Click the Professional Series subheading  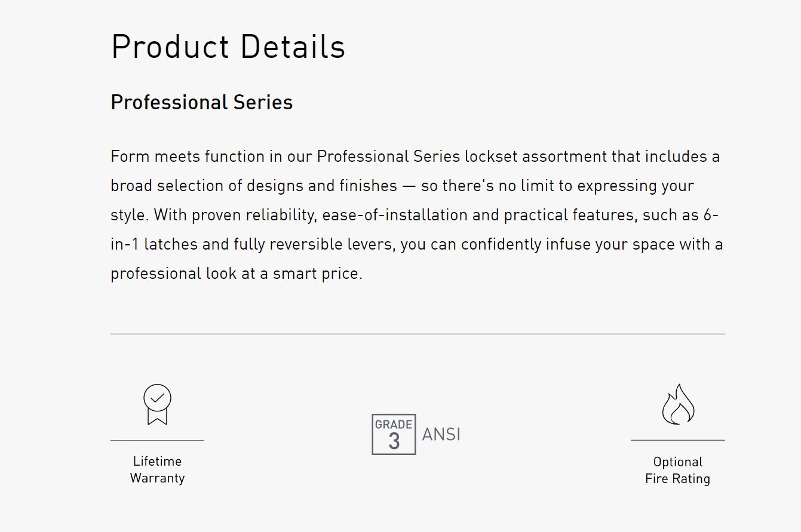[x=202, y=103]
